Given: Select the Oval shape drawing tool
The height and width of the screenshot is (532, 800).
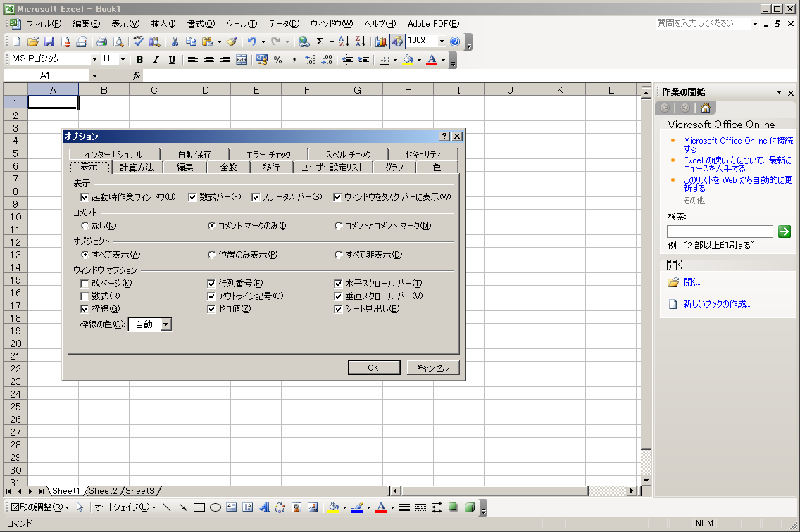Looking at the screenshot, I should [215, 507].
